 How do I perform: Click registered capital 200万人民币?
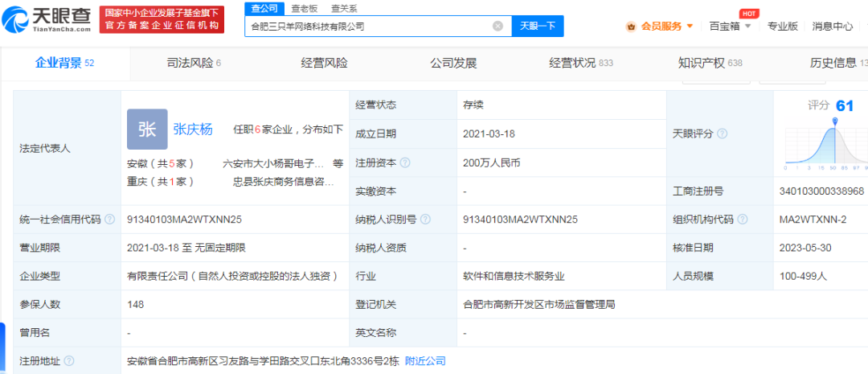coord(492,163)
